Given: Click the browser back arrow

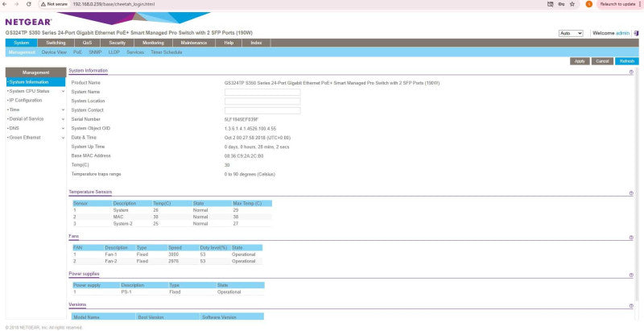Looking at the screenshot, I should (5, 4).
